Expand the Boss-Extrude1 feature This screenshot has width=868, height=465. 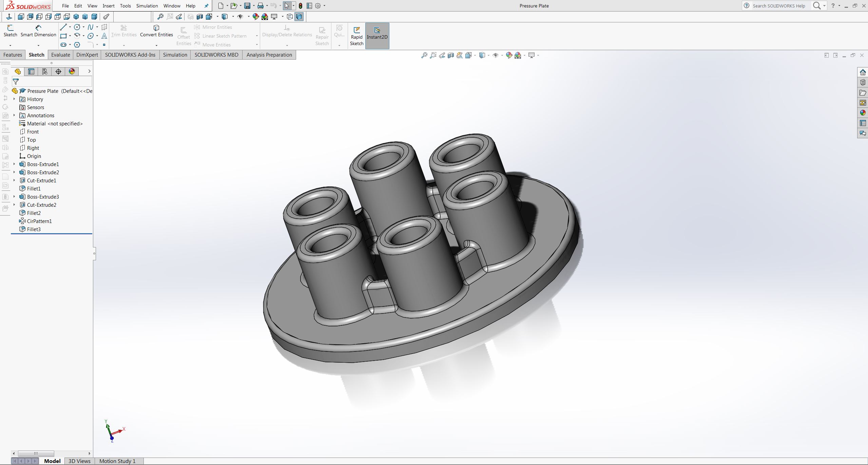14,164
